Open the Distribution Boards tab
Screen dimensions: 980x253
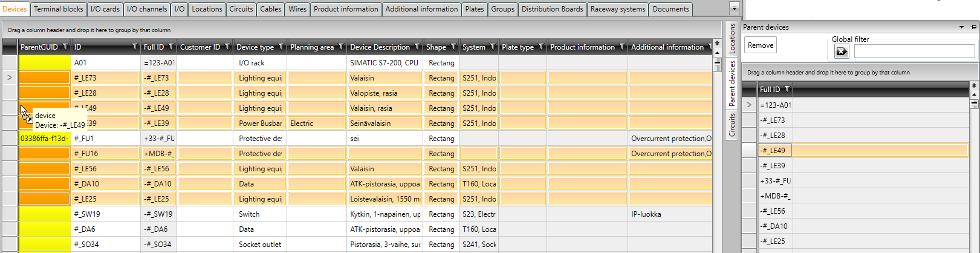pyautogui.click(x=552, y=9)
